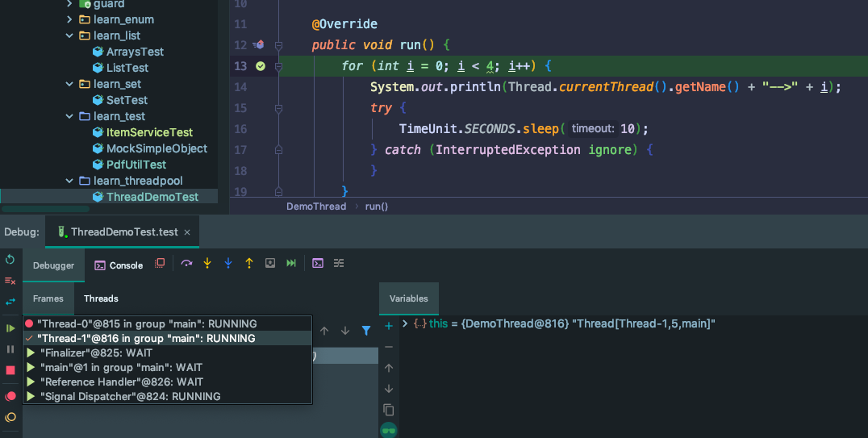Image resolution: width=868 pixels, height=438 pixels.
Task: Force Step Into with the blue down arrow
Action: (x=228, y=263)
